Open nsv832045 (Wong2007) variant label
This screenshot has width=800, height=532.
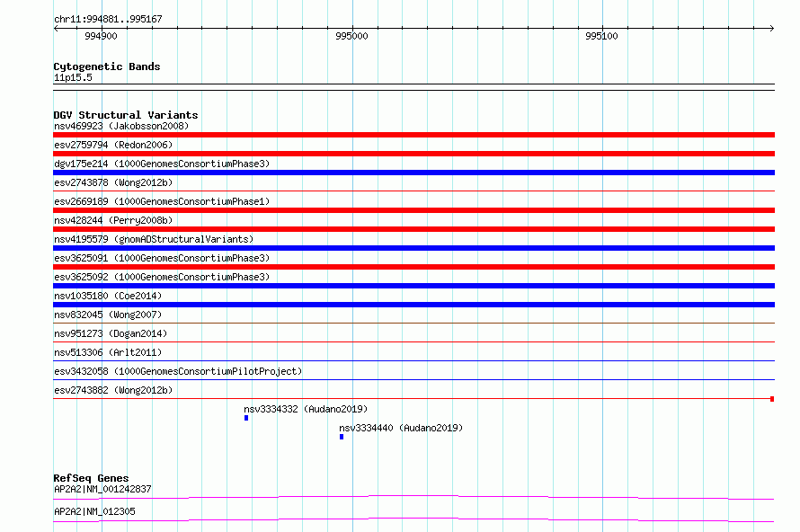[x=108, y=315]
